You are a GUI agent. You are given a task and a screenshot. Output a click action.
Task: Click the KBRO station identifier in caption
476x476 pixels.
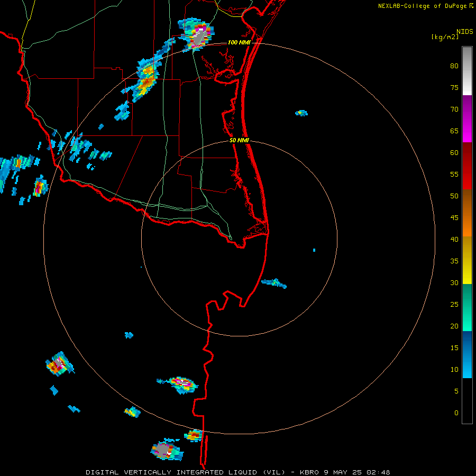(x=309, y=472)
